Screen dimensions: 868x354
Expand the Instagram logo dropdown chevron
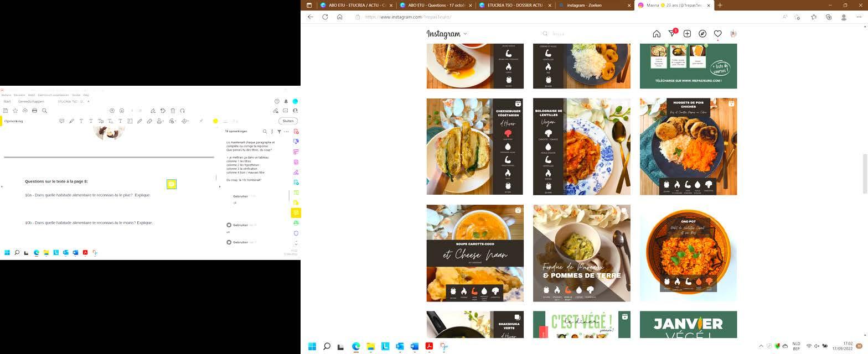pyautogui.click(x=465, y=34)
